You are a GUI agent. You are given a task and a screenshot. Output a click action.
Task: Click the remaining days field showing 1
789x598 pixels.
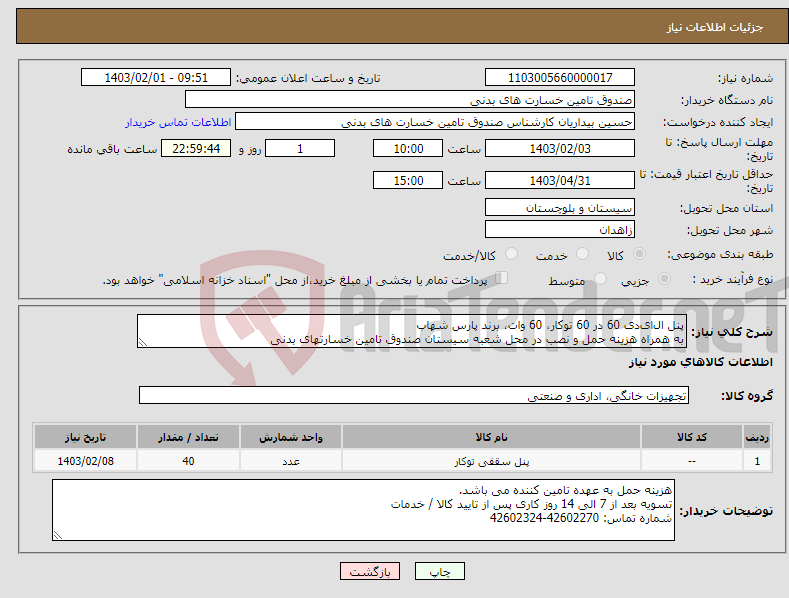click(300, 148)
